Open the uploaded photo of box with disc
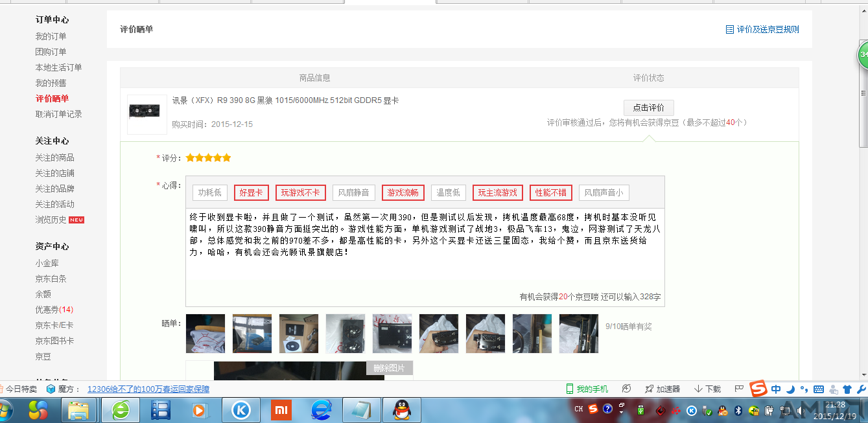This screenshot has width=868, height=423. pyautogui.click(x=299, y=334)
